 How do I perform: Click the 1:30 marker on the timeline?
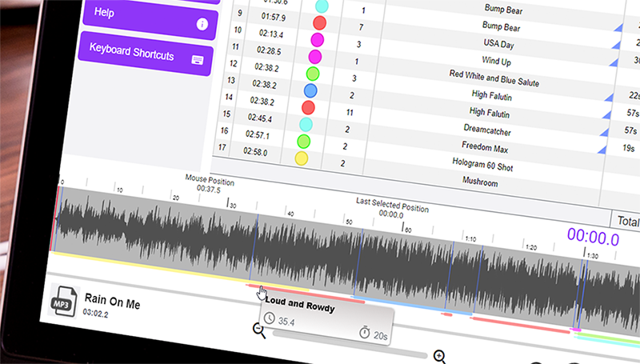[592, 254]
